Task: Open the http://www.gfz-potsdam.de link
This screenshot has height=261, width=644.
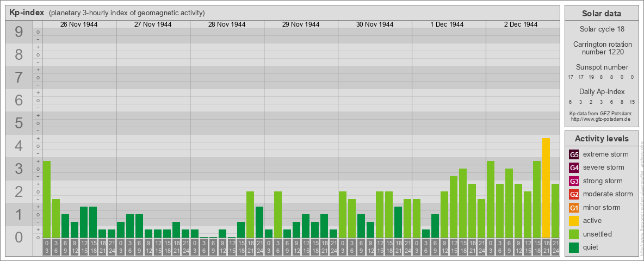Action: (x=601, y=119)
